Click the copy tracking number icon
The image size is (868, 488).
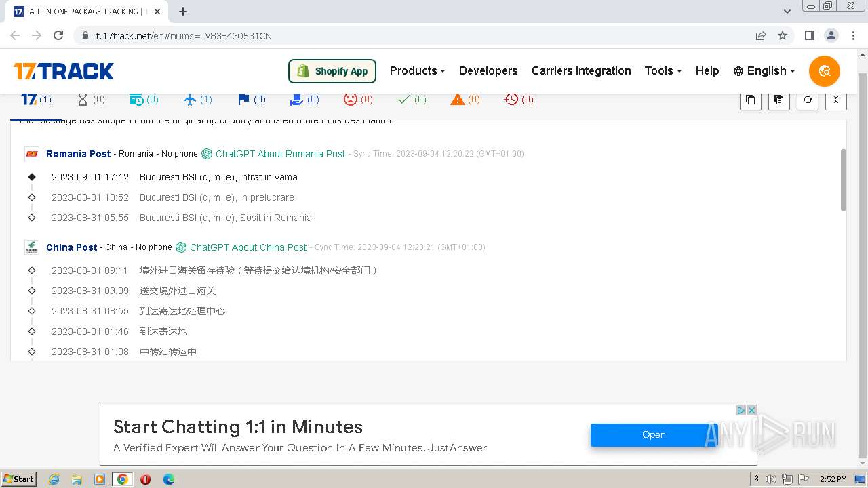751,100
